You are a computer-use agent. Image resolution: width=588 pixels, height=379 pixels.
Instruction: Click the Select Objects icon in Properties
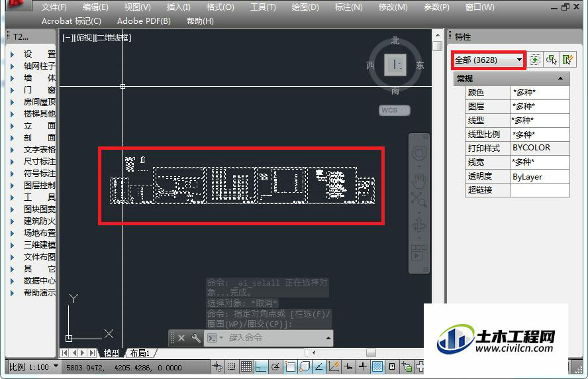pyautogui.click(x=552, y=60)
